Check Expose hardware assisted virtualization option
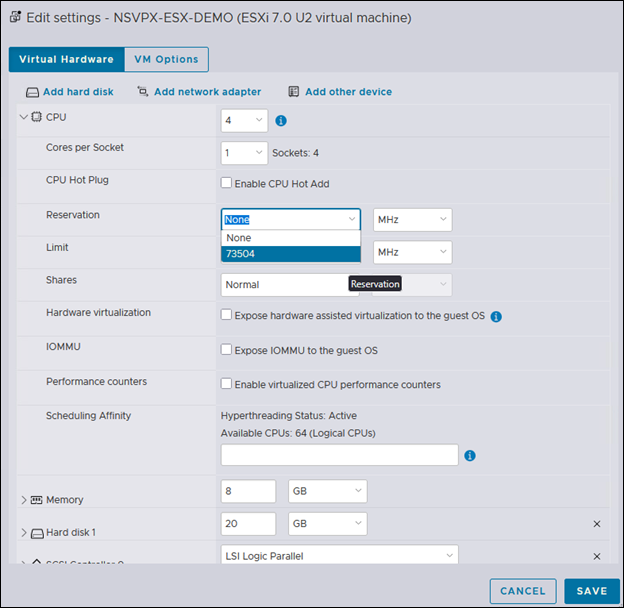The image size is (624, 608). (x=226, y=315)
